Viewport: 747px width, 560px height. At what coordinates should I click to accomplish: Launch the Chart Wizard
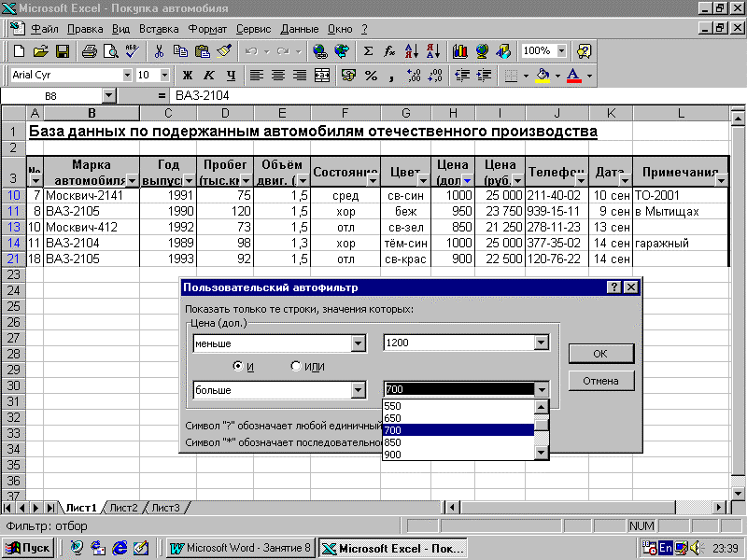tap(459, 51)
